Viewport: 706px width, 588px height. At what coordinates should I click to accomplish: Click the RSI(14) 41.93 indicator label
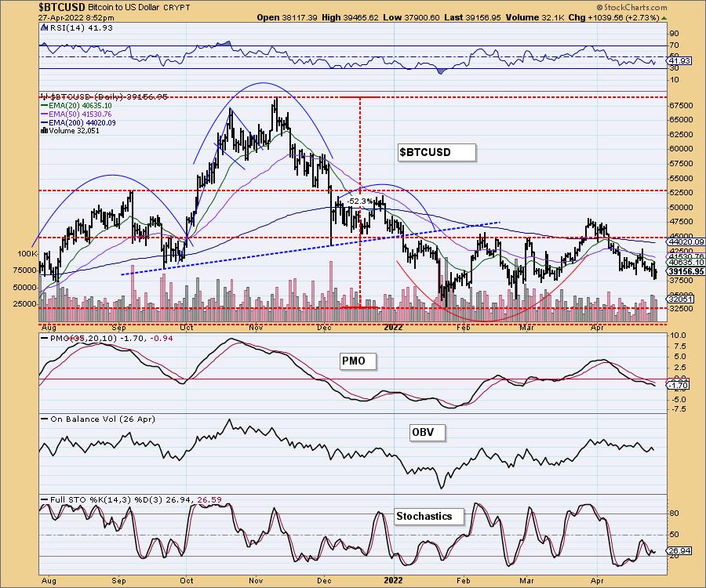pyautogui.click(x=81, y=28)
